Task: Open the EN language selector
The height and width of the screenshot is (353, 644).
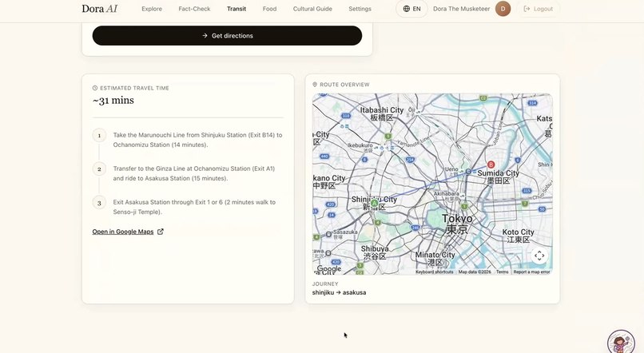Action: coord(411,9)
